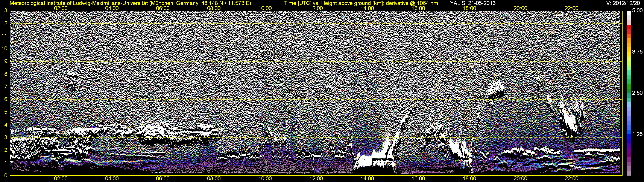
Task: Click the 1.25 colorbar value
Action: point(637,134)
